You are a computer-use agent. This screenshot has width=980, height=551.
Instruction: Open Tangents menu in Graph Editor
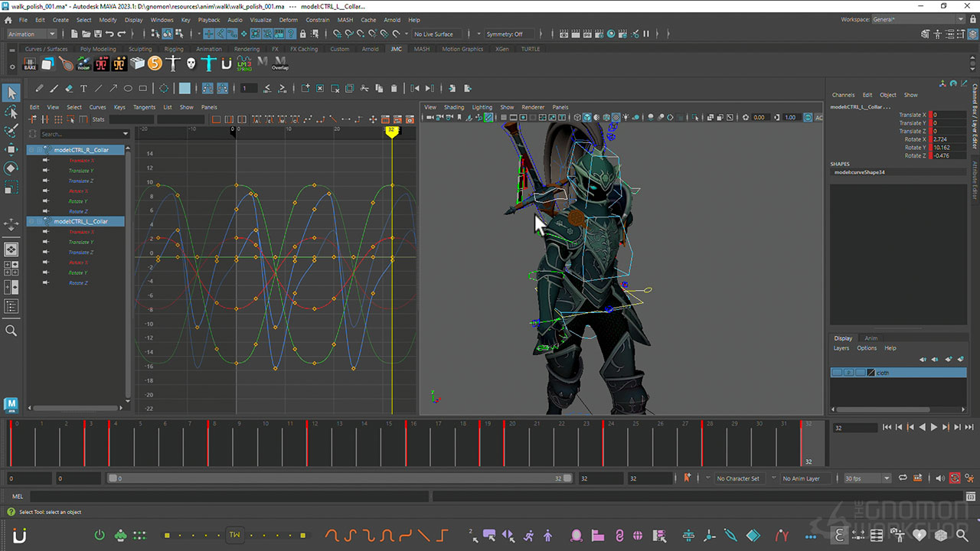coord(144,107)
